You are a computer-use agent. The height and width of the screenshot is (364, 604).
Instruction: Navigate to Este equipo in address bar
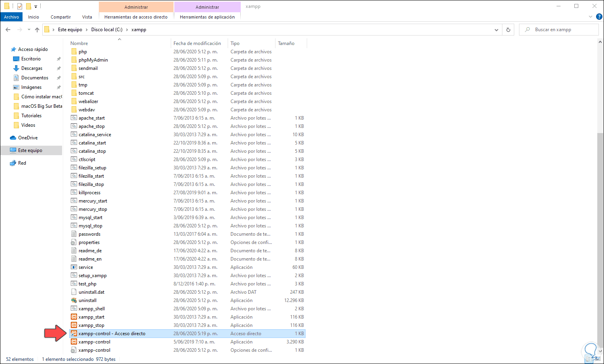coord(70,30)
